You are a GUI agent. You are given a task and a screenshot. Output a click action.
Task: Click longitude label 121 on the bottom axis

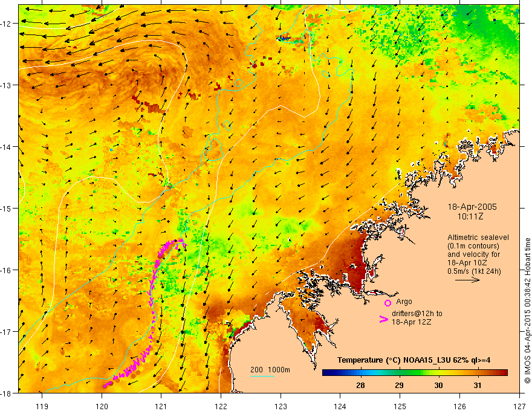pos(161,406)
